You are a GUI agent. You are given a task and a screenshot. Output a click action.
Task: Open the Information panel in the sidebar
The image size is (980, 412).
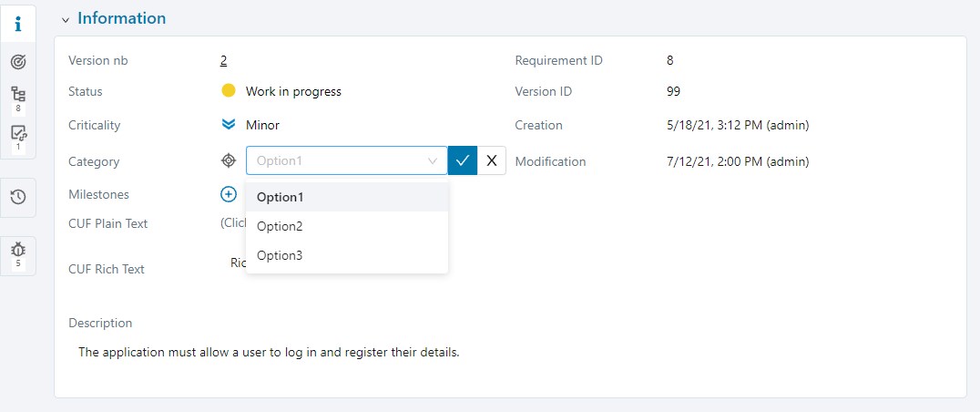tap(18, 24)
